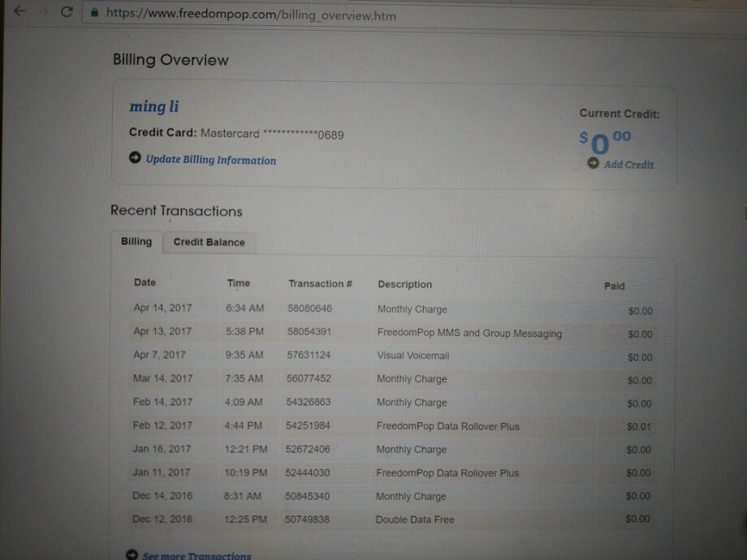Open the See more Transactions link

point(196,556)
